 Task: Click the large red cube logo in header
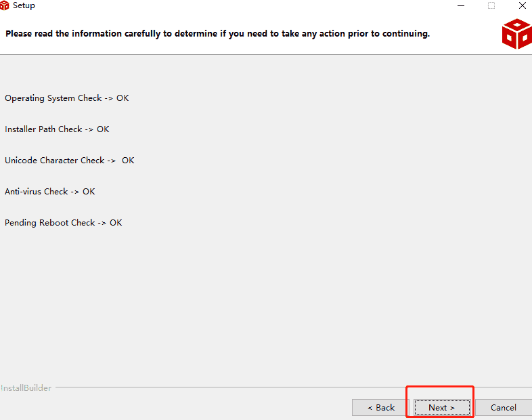pyautogui.click(x=516, y=34)
